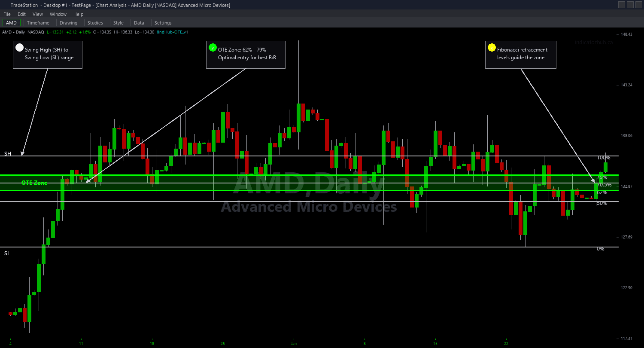The image size is (644, 348).
Task: Open the File menu
Action: click(x=7, y=14)
